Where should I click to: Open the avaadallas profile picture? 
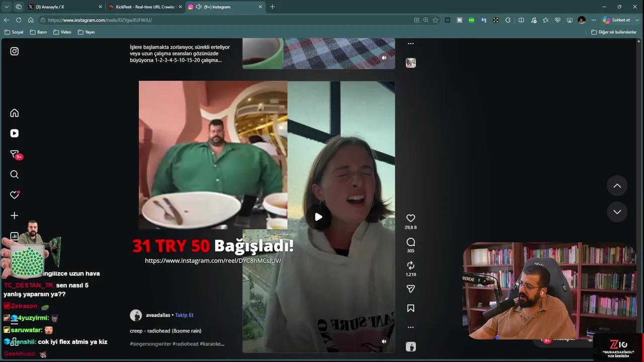(x=136, y=315)
